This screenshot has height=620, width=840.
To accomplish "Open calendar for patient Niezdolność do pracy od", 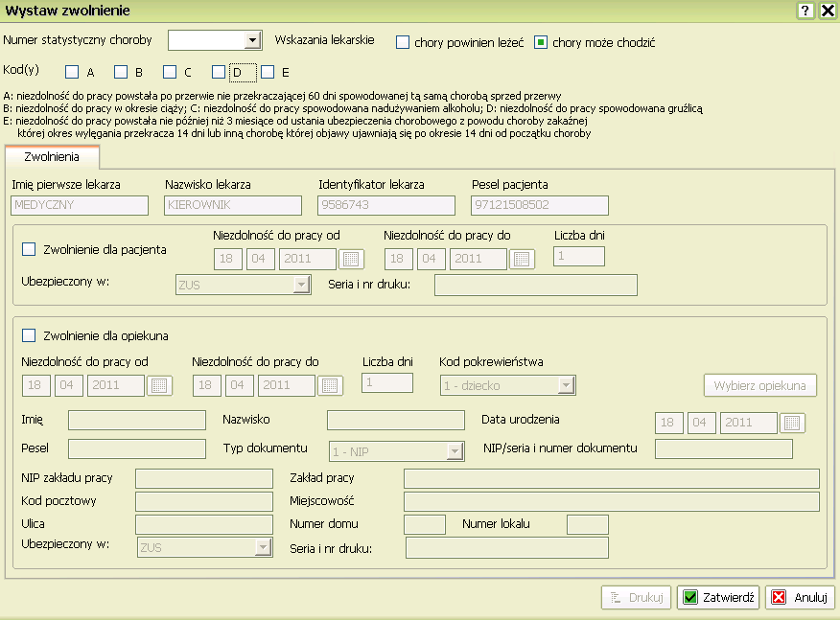I will pyautogui.click(x=351, y=259).
